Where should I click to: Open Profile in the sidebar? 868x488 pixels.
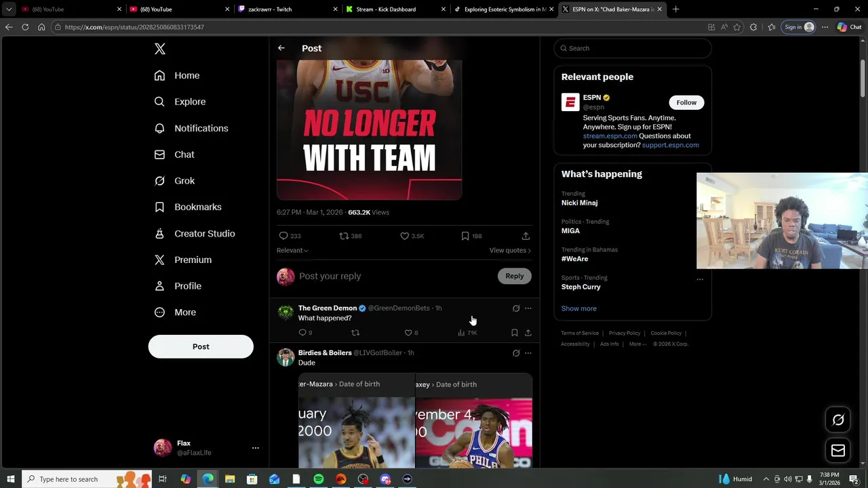pyautogui.click(x=178, y=286)
